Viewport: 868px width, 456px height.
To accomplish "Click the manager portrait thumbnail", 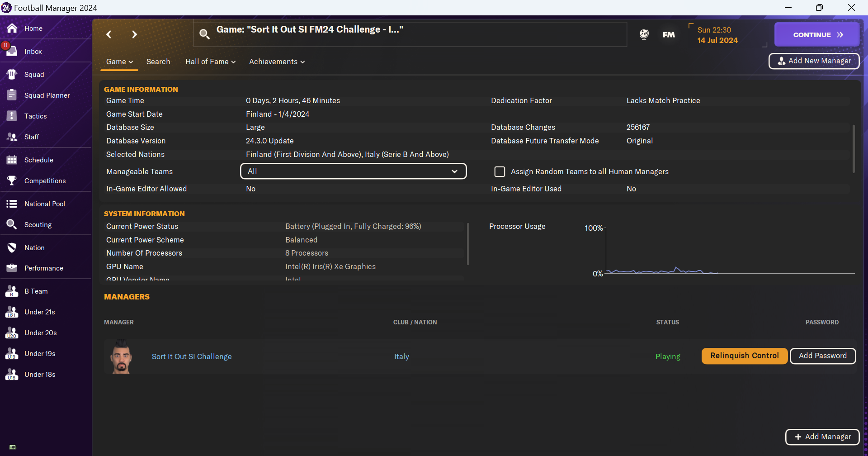I will (x=121, y=356).
